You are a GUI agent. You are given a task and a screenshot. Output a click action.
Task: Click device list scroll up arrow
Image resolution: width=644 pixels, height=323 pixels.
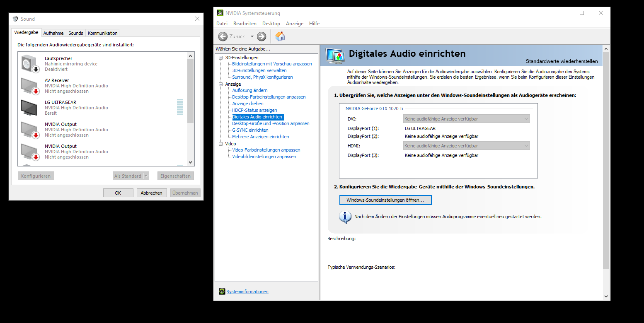click(191, 55)
